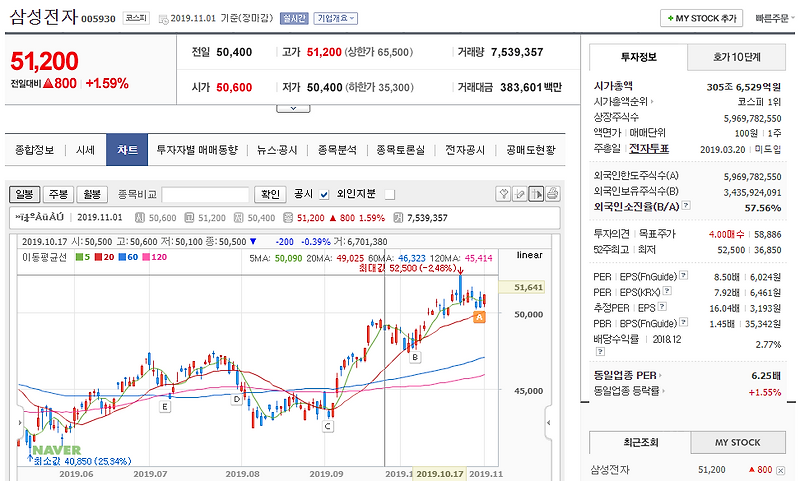800x481 pixels.
Task: Select the 57.56% foreign ownership value
Action: [763, 208]
